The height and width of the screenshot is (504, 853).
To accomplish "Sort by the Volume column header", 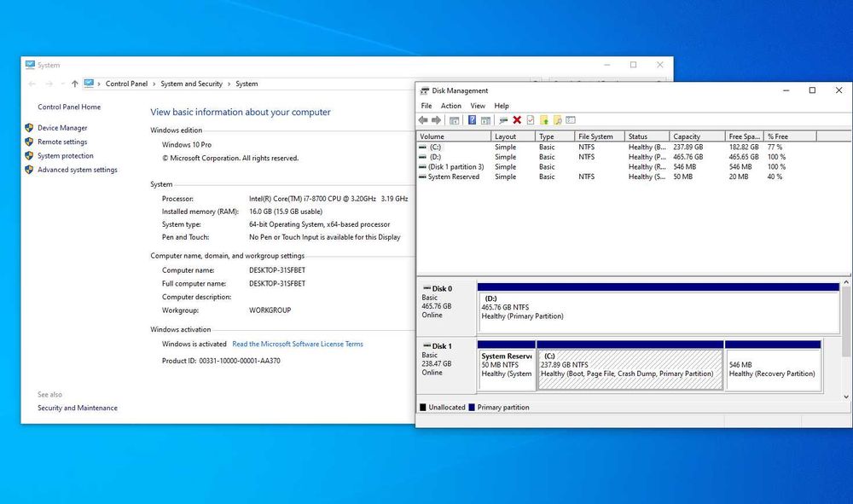I will point(454,136).
